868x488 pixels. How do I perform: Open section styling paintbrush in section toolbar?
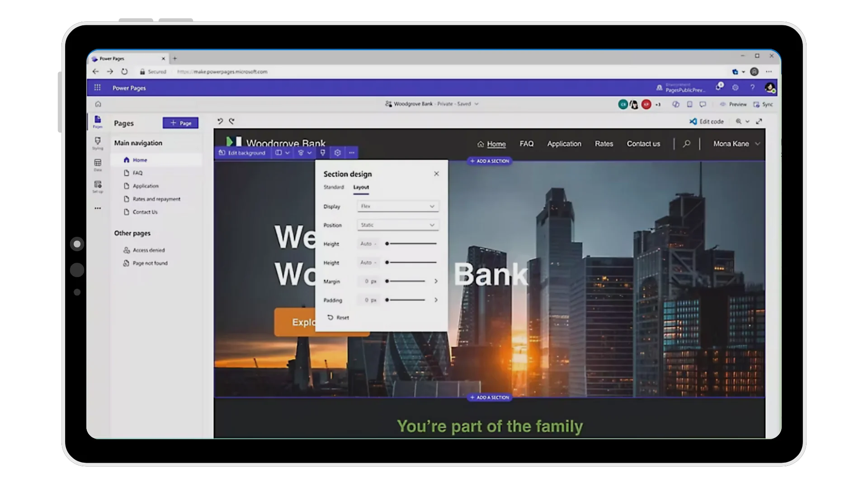click(323, 153)
